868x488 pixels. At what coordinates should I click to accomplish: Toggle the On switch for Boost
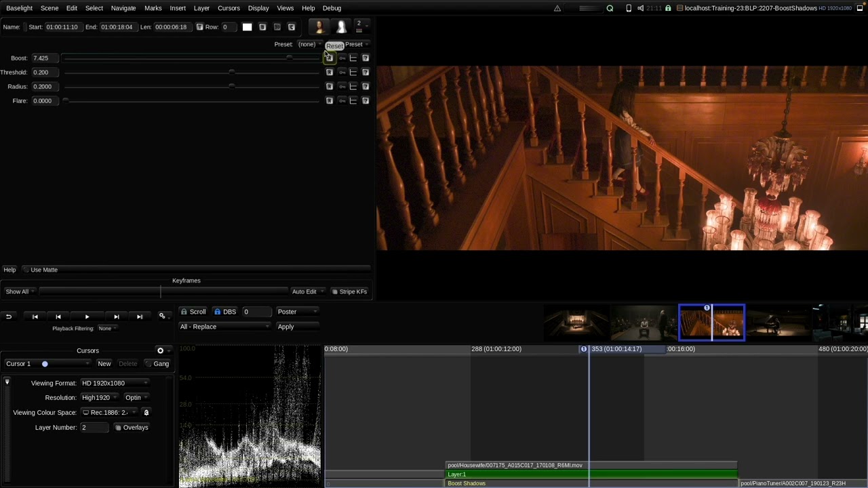coord(342,58)
